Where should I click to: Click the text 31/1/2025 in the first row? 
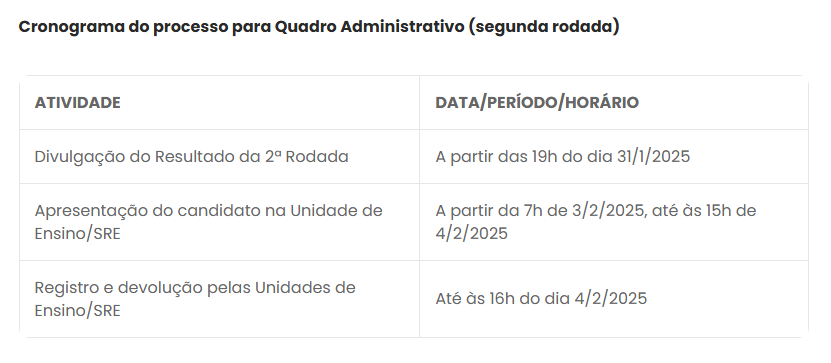[x=653, y=157]
